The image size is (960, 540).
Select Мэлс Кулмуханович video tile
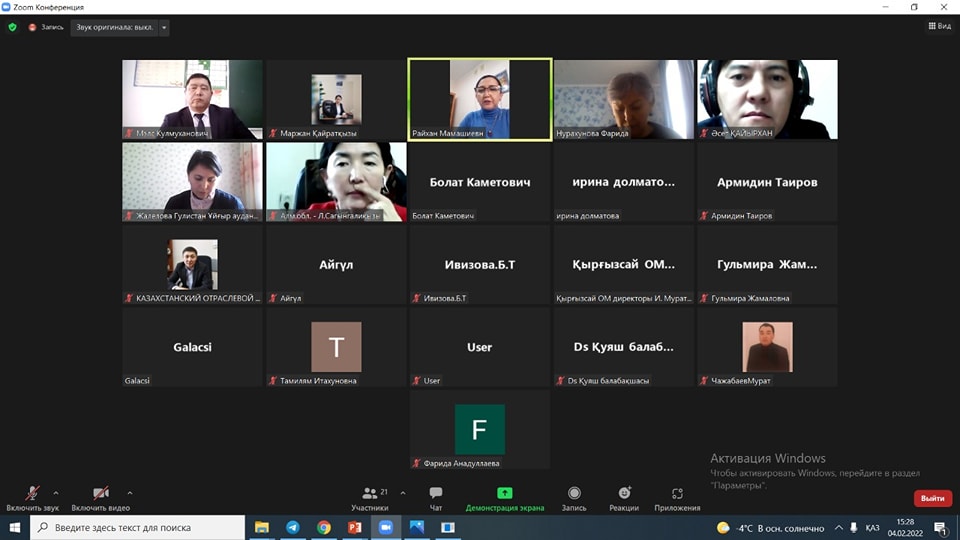192,99
